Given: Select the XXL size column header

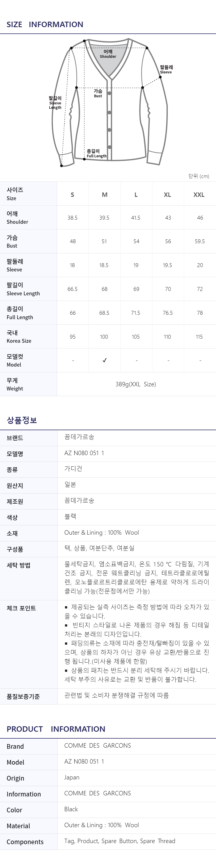Looking at the screenshot, I should [199, 194].
